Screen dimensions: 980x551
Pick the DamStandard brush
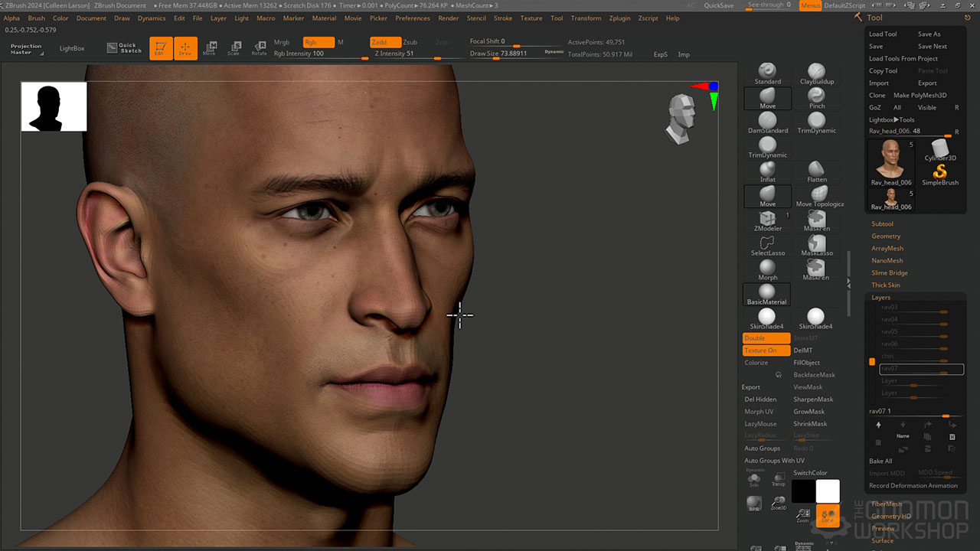click(x=767, y=122)
